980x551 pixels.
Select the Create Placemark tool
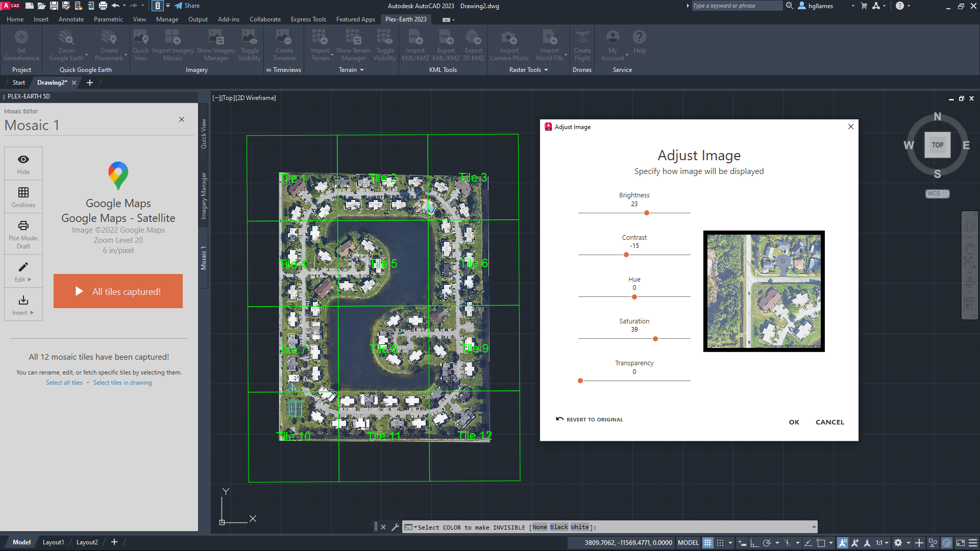[x=109, y=45]
